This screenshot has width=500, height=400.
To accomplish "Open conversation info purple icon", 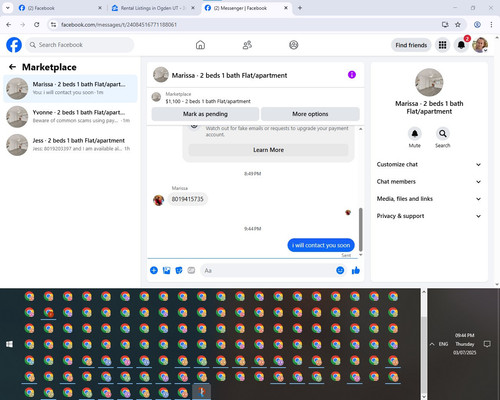I will coord(352,75).
